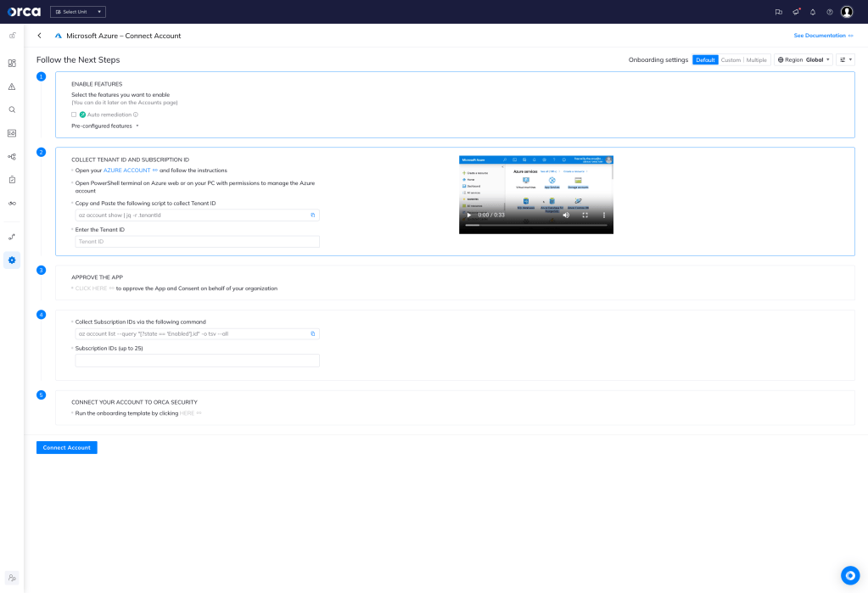Navigate back with the left arrow beside Azure title
This screenshot has width=868, height=593.
39,36
